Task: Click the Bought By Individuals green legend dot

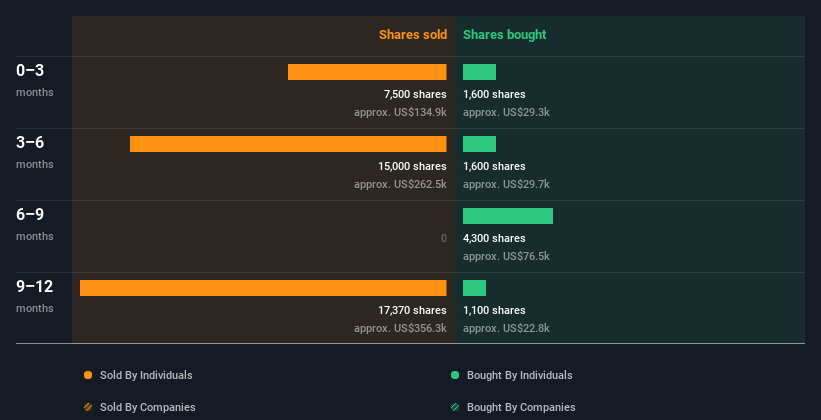Action: [x=455, y=375]
